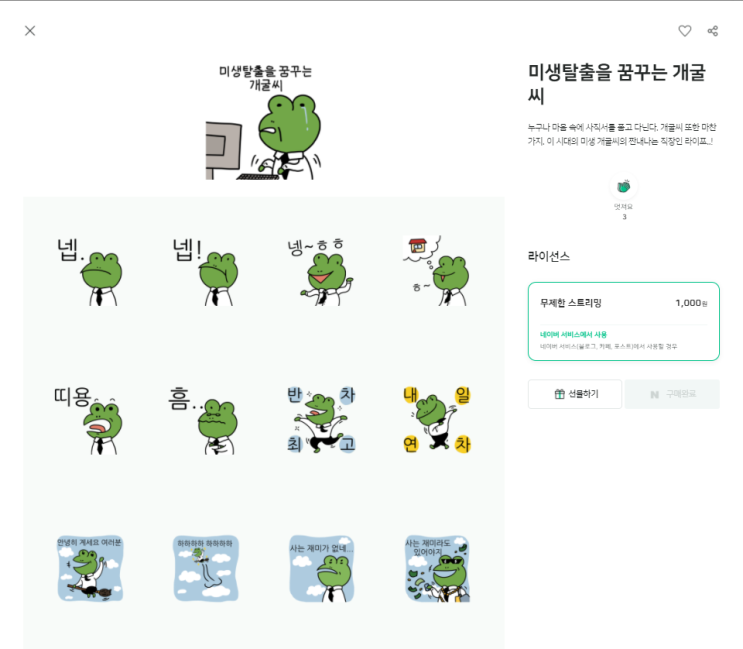Click the 구매완료 button
This screenshot has width=743, height=649.
point(672,394)
